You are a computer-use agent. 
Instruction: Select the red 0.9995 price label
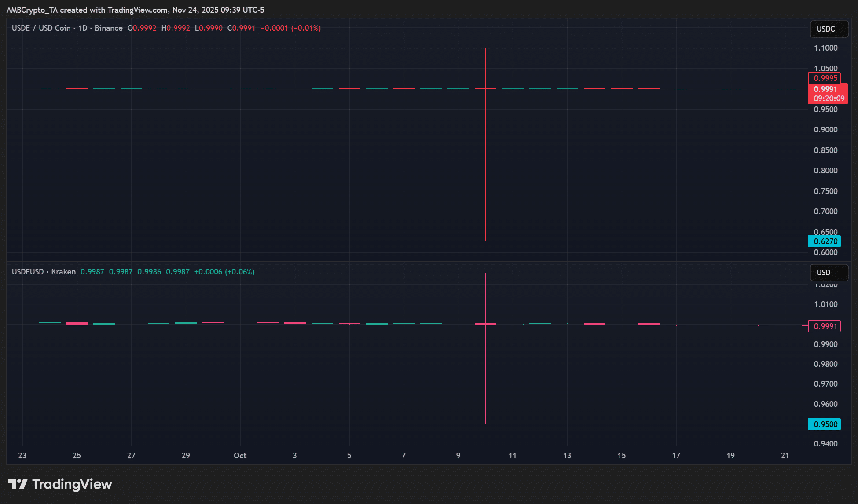(x=825, y=78)
